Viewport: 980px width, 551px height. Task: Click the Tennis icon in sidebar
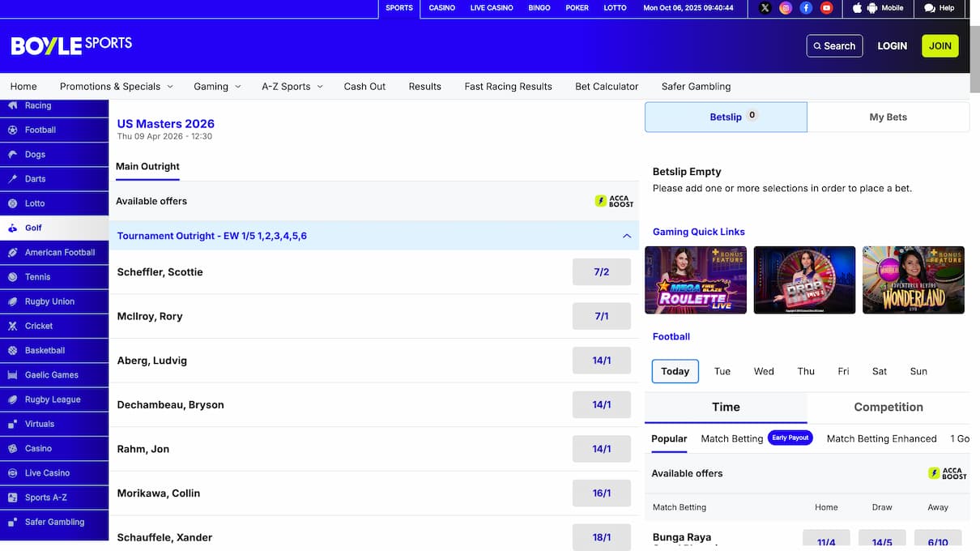[x=13, y=277]
